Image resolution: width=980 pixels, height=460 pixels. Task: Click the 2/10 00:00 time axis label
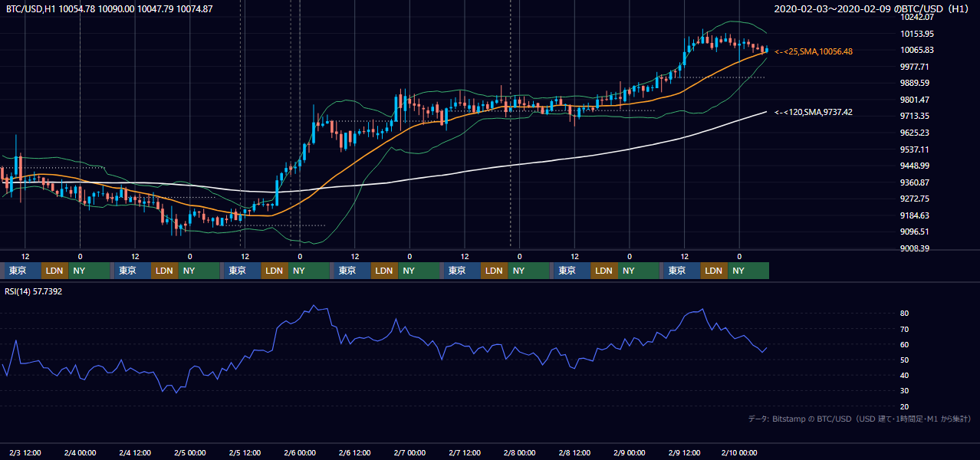click(x=739, y=452)
